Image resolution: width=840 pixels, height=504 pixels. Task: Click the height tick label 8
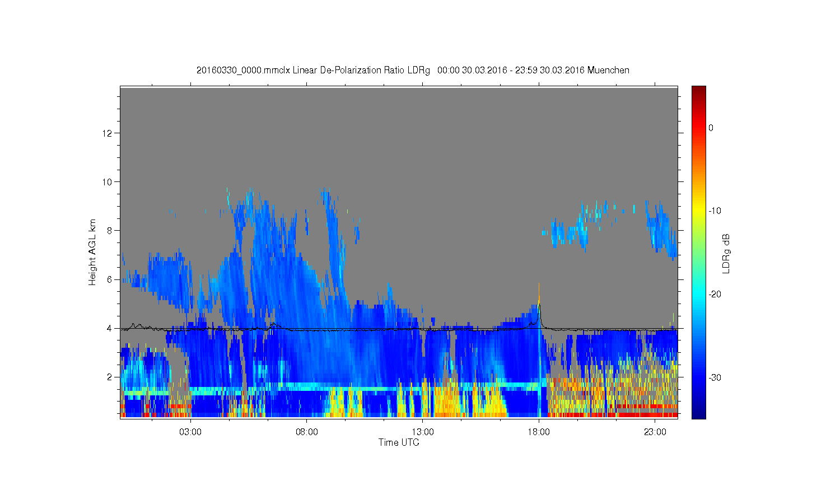(110, 230)
